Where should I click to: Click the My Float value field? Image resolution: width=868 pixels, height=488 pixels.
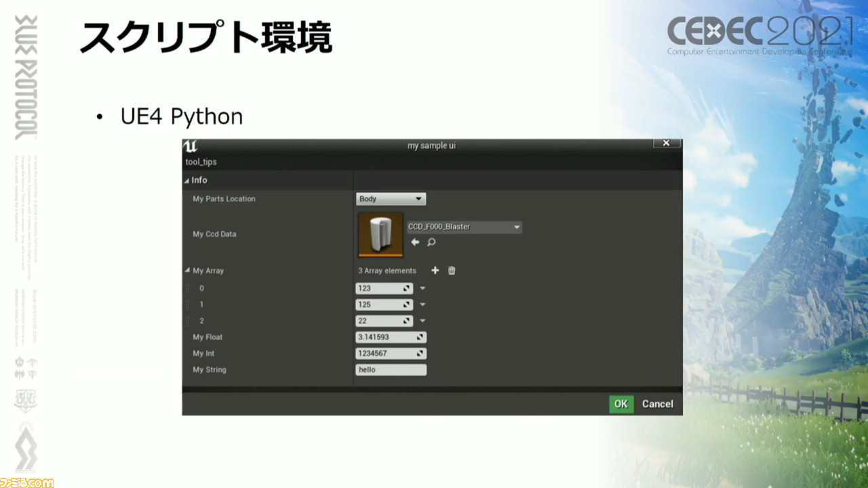pos(387,337)
